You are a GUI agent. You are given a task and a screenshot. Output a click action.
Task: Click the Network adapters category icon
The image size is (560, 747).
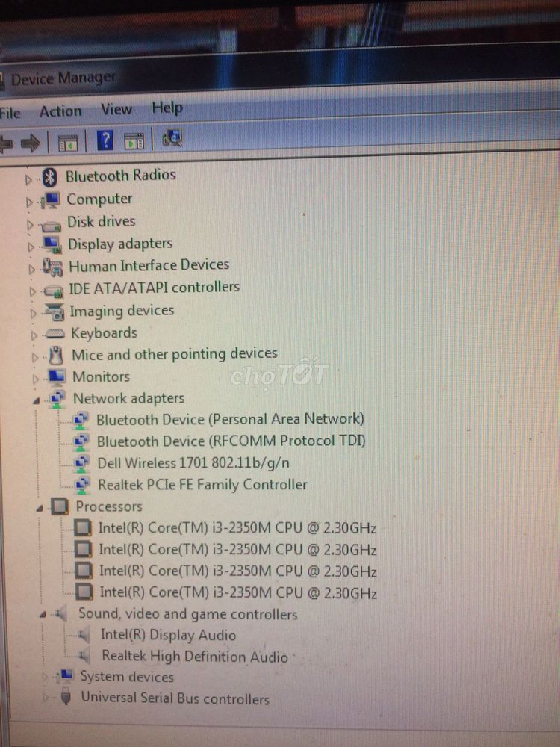coord(57,399)
